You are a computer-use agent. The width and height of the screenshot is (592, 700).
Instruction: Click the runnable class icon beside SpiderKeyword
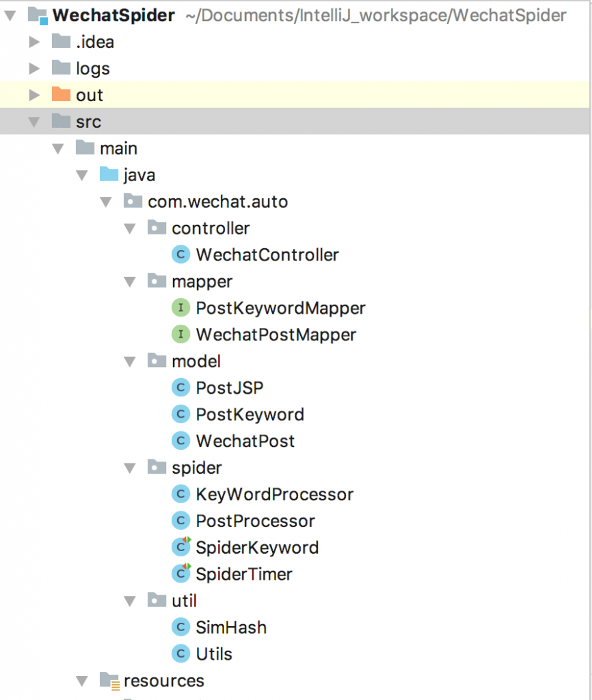coord(180,548)
